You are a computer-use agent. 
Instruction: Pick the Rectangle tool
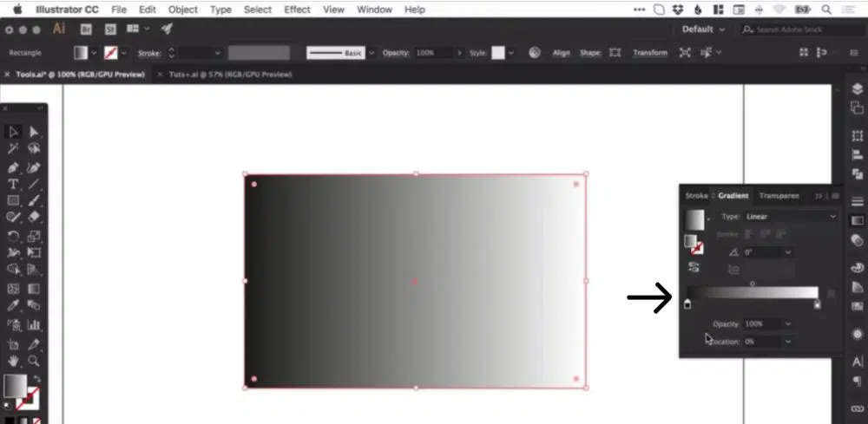click(14, 201)
